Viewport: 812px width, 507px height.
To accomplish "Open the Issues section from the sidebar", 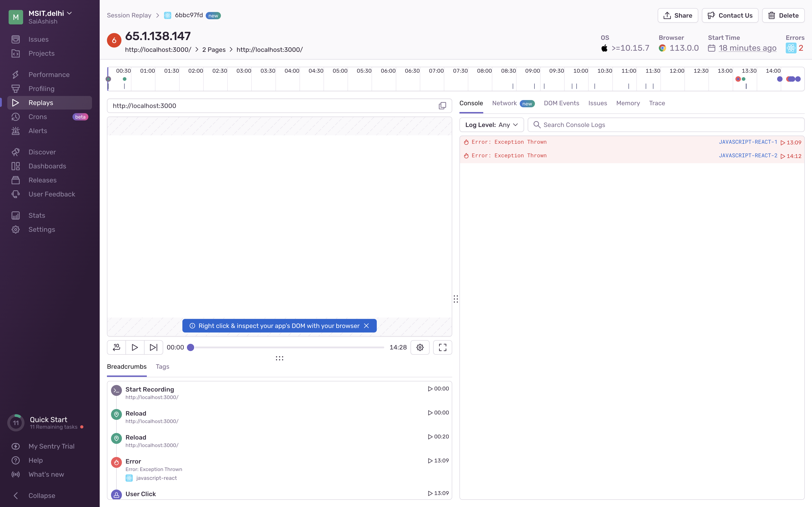I will [x=39, y=39].
